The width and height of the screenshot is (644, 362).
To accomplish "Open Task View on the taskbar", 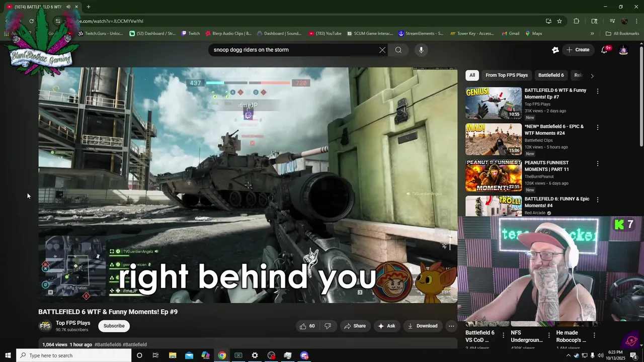I will 155,355.
